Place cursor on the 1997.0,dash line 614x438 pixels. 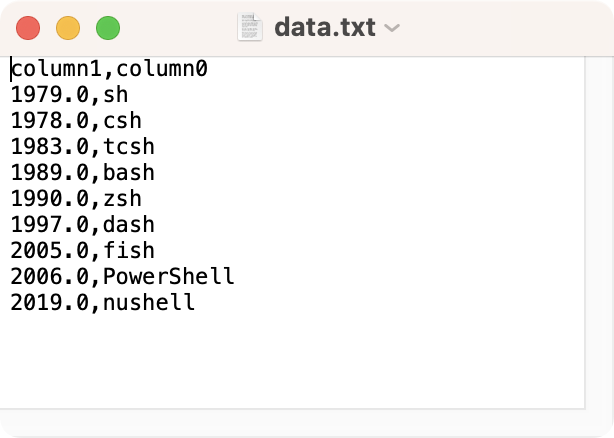82,225
